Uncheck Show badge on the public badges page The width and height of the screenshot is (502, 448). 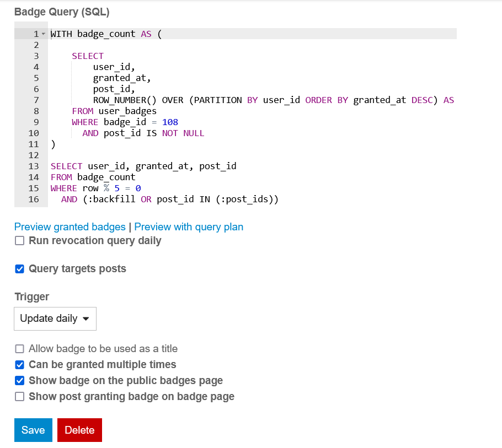coord(19,381)
